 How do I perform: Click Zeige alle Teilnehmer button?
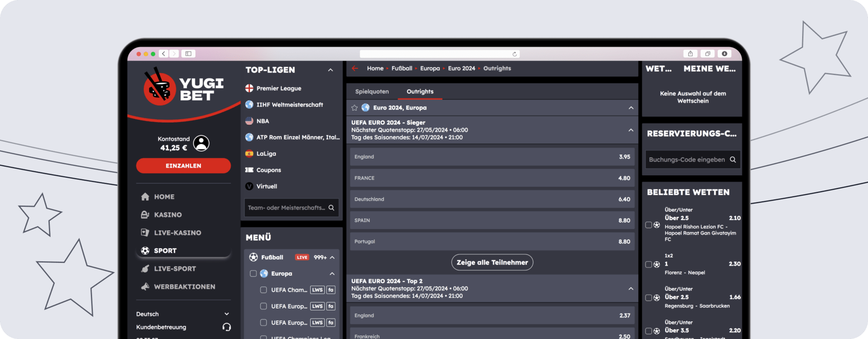click(x=492, y=262)
